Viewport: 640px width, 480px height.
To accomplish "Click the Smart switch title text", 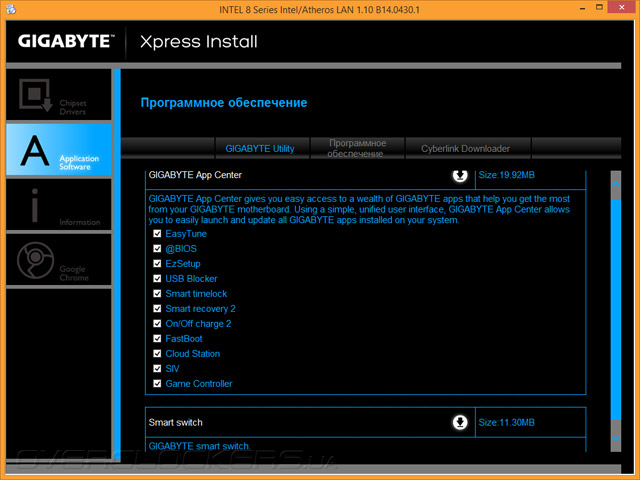I will coord(176,422).
